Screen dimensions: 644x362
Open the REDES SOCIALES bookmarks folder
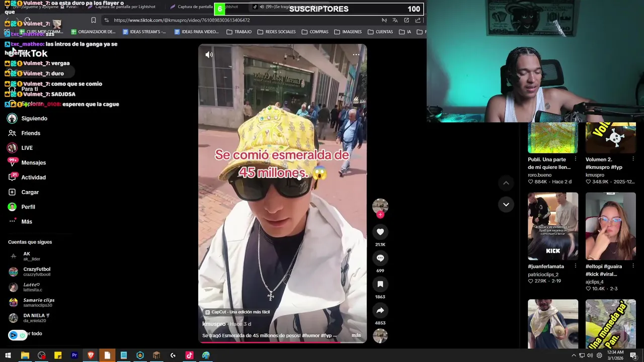[x=276, y=32]
